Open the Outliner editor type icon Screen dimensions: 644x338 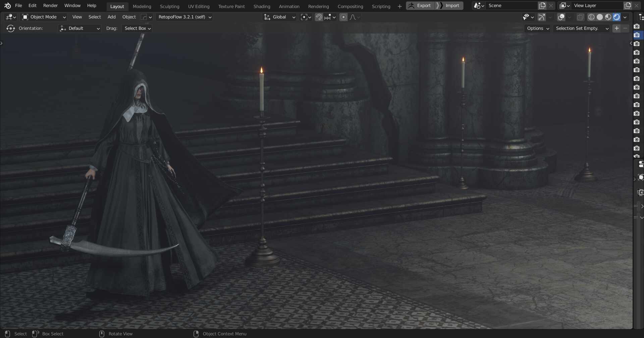pos(641,17)
